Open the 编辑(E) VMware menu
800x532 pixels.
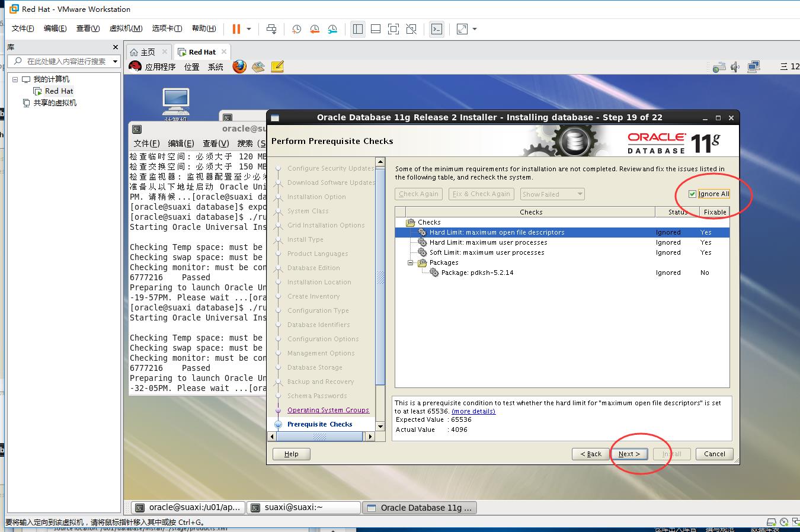[55, 28]
